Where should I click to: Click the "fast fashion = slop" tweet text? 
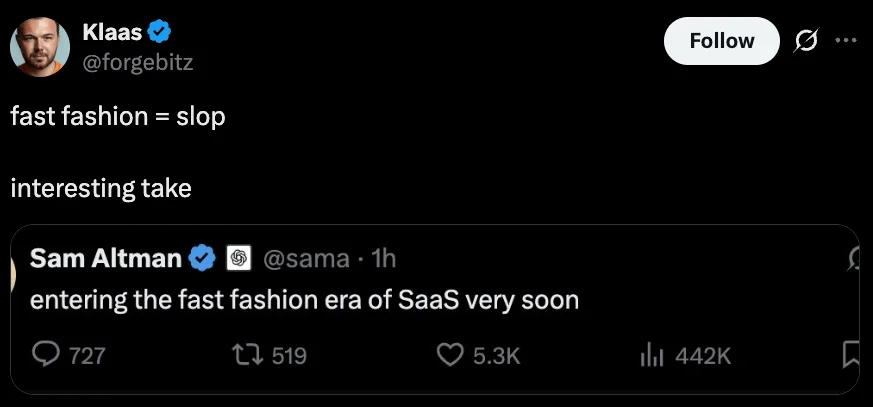(118, 116)
